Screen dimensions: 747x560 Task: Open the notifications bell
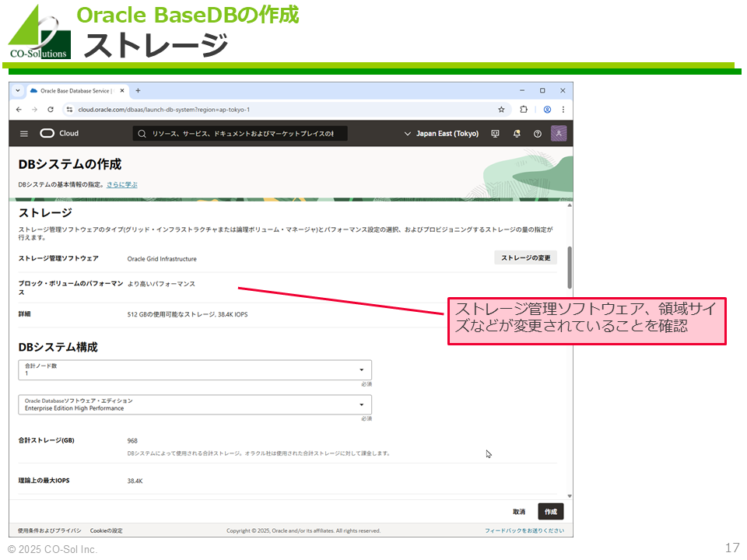[x=517, y=134]
